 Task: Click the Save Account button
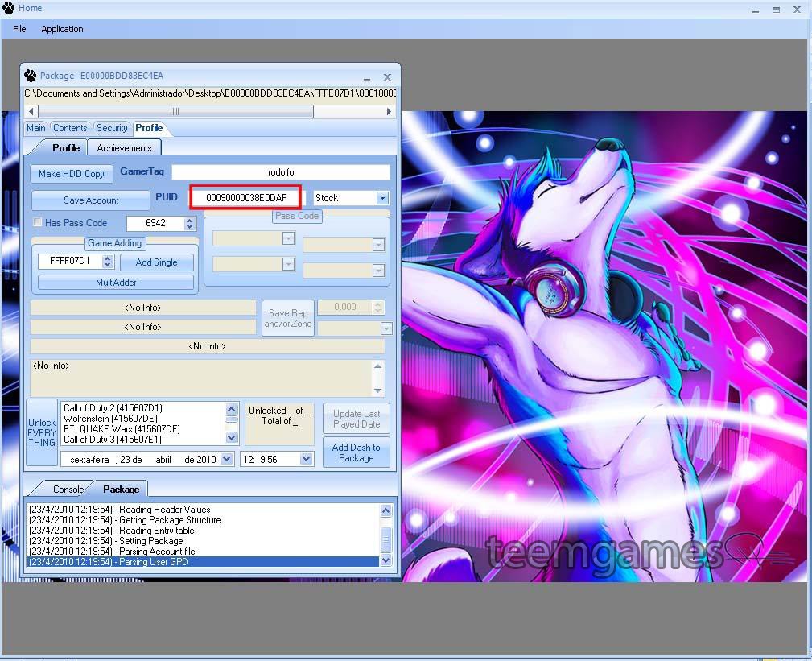click(89, 200)
